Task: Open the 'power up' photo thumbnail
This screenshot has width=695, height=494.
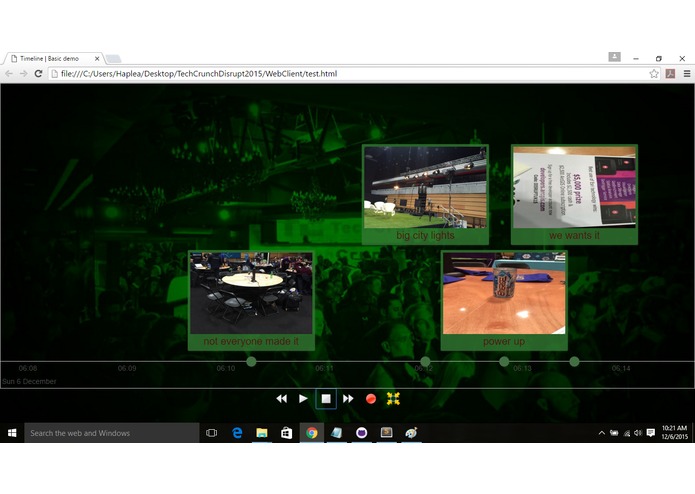Action: click(x=504, y=293)
